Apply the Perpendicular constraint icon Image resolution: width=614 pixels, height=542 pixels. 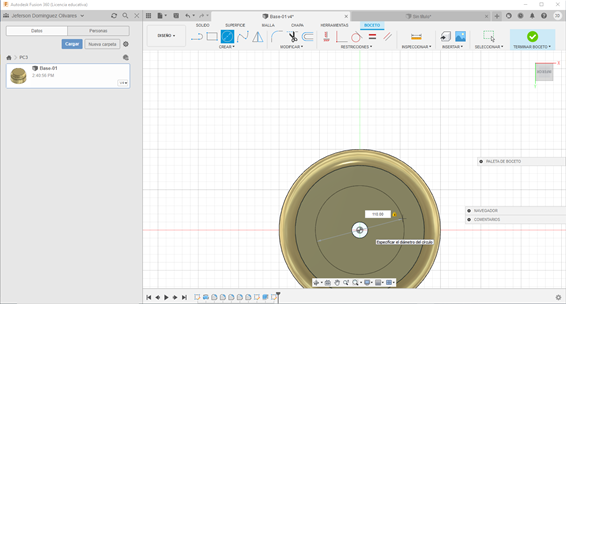[341, 37]
